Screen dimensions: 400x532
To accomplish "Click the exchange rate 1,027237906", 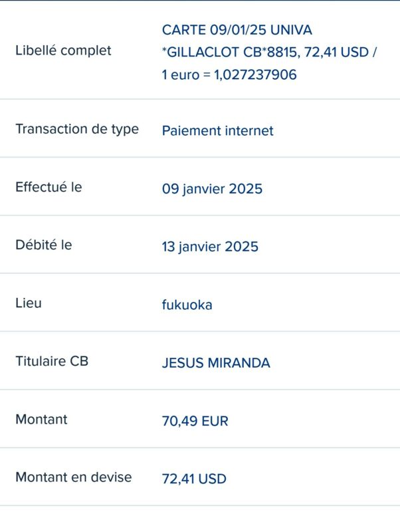I will (255, 74).
